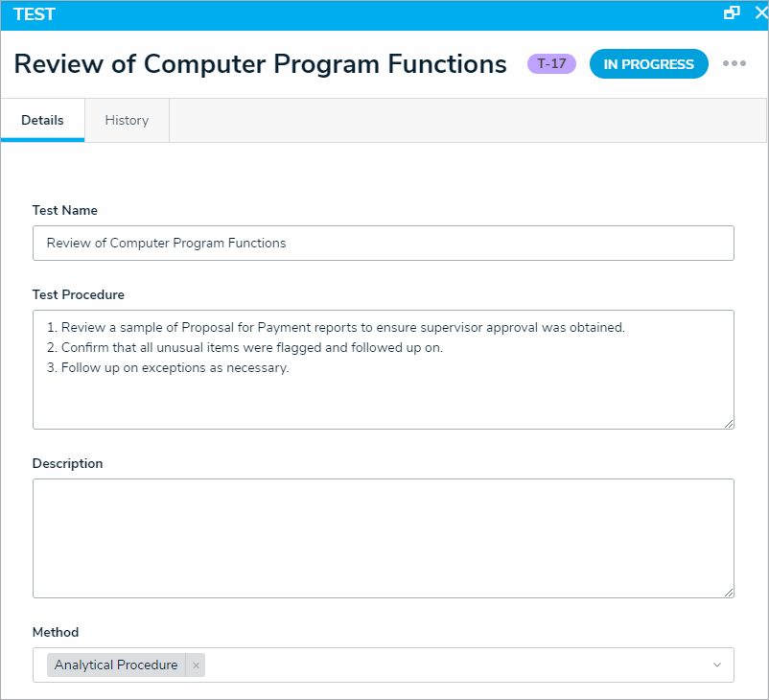Click the page title Review of Computer Program Functions
The width and height of the screenshot is (769, 700).
click(260, 64)
